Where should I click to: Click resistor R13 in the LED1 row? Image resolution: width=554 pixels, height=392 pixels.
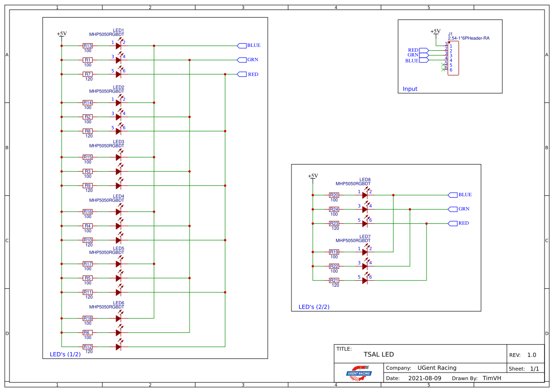click(88, 46)
